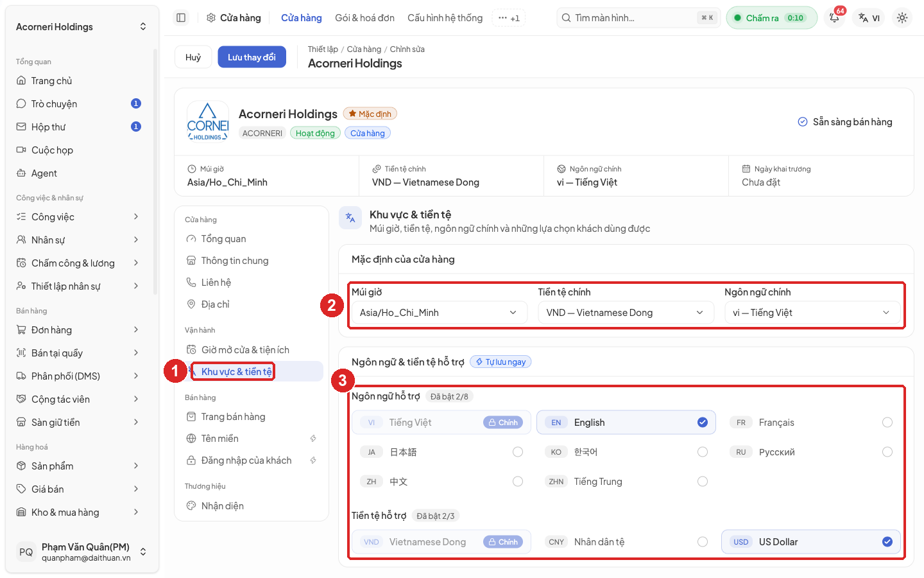Open the Thiết lập breadcrumb link

click(x=323, y=49)
